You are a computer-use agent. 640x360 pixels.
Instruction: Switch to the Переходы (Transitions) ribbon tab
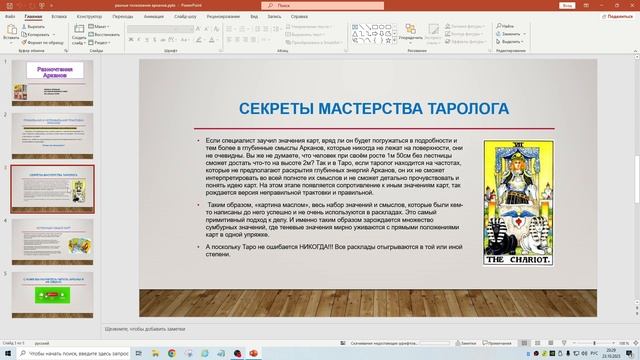123,17
